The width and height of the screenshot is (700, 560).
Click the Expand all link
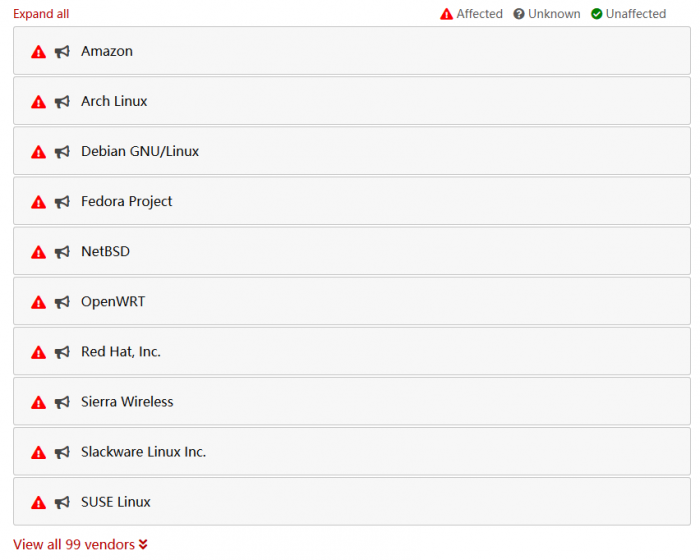coord(41,14)
